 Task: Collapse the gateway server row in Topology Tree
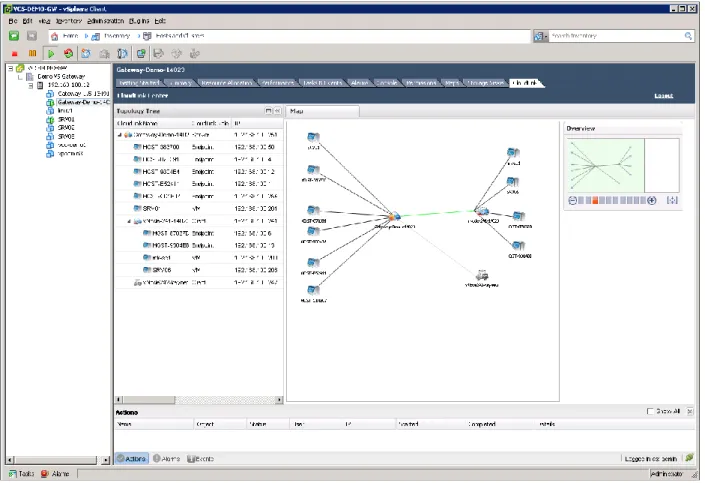click(x=120, y=135)
